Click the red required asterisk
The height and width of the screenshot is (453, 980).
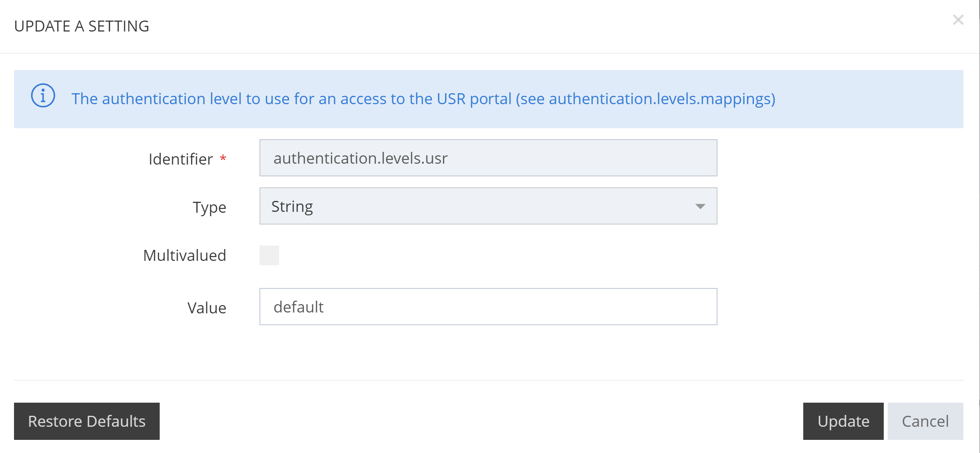(223, 158)
